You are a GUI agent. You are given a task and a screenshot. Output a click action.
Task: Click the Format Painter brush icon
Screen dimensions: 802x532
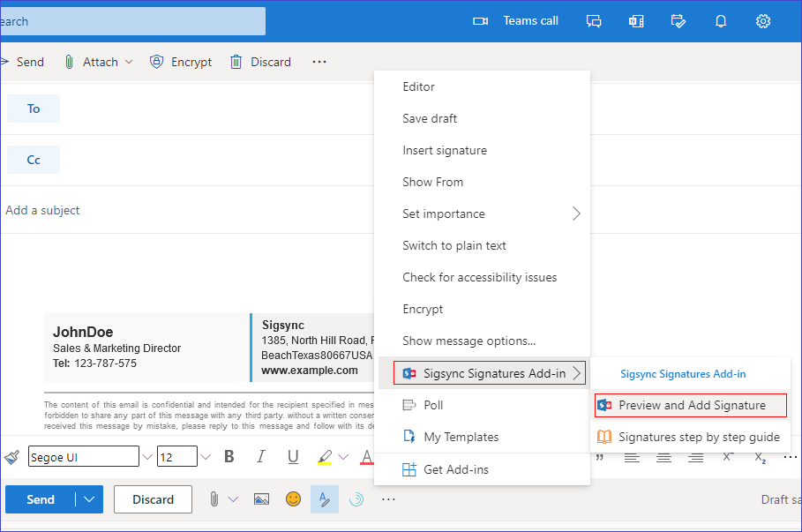[x=12, y=457]
